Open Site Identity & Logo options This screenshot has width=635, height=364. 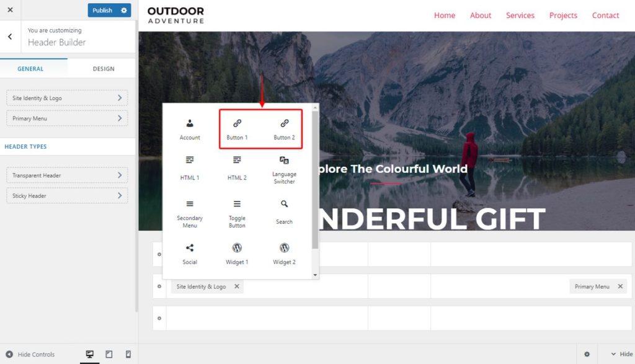click(66, 97)
